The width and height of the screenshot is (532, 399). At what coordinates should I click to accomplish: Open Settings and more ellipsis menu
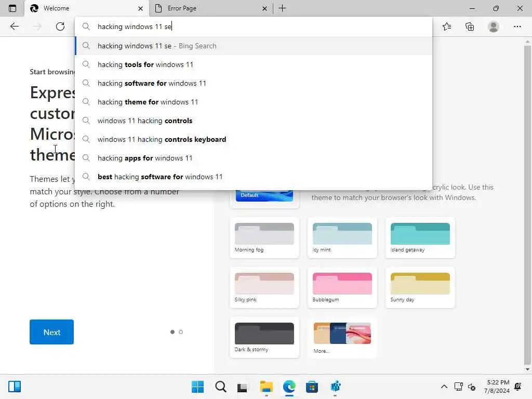517,26
